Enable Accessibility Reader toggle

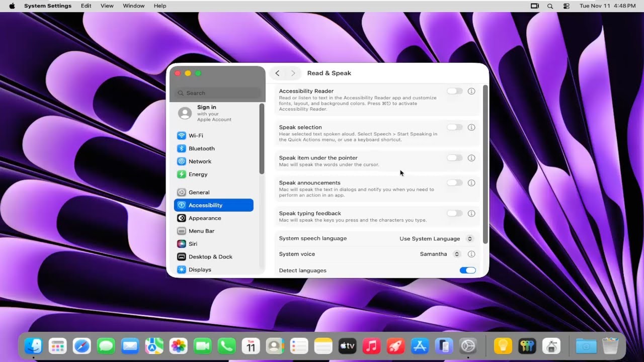tap(455, 92)
